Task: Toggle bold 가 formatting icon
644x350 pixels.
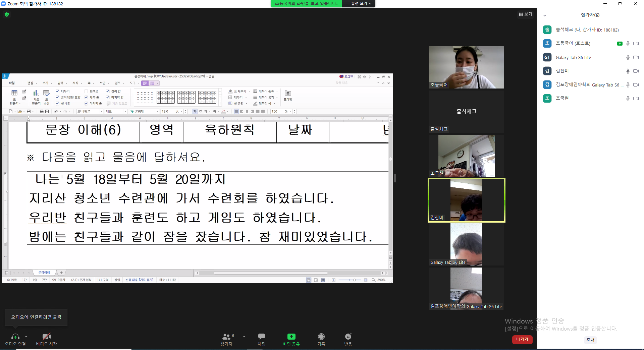Action: click(195, 111)
